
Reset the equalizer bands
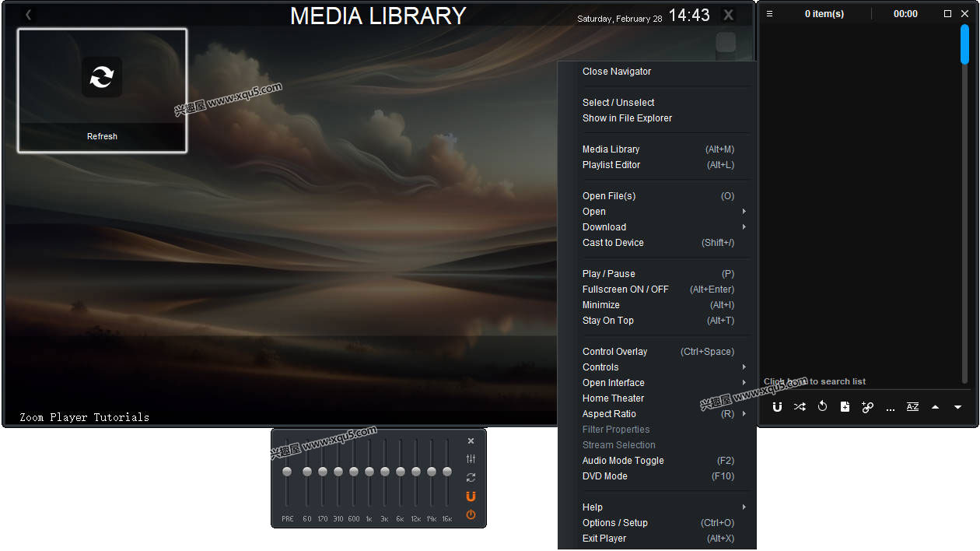click(471, 477)
